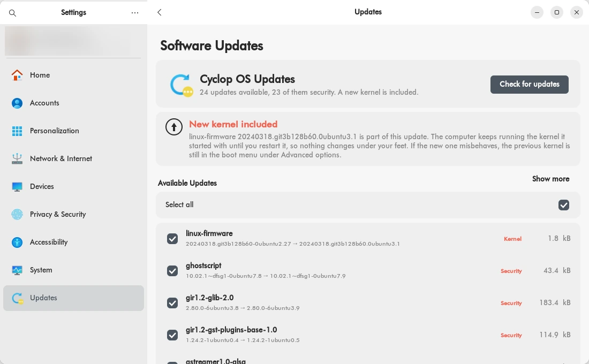
Task: Go back using the left chevron arrow
Action: pyautogui.click(x=159, y=12)
